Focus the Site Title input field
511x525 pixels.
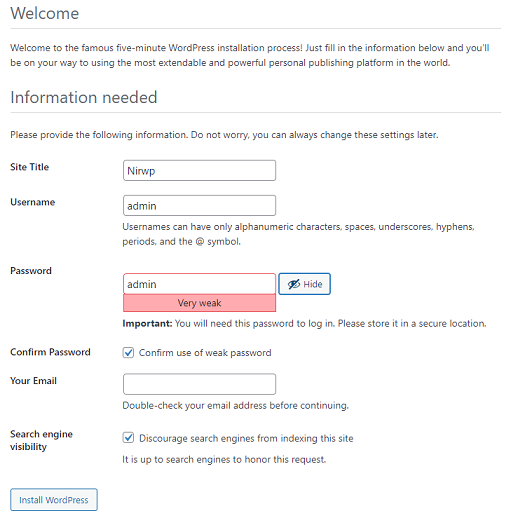[200, 170]
